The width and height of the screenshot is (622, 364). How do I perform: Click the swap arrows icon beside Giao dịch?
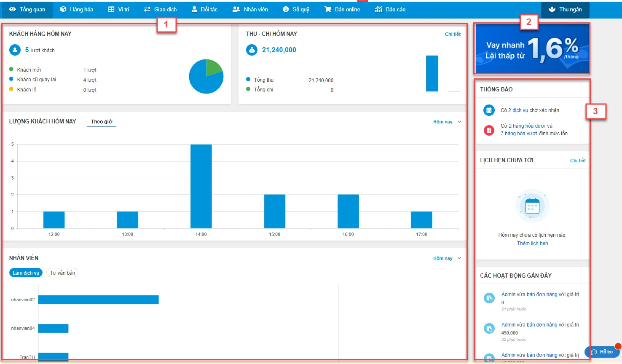pyautogui.click(x=147, y=9)
